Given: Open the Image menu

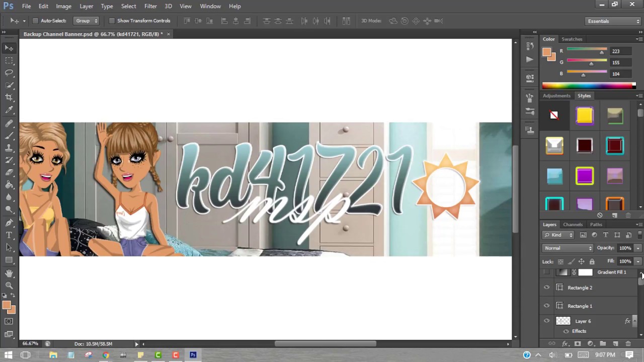Looking at the screenshot, I should (x=63, y=6).
